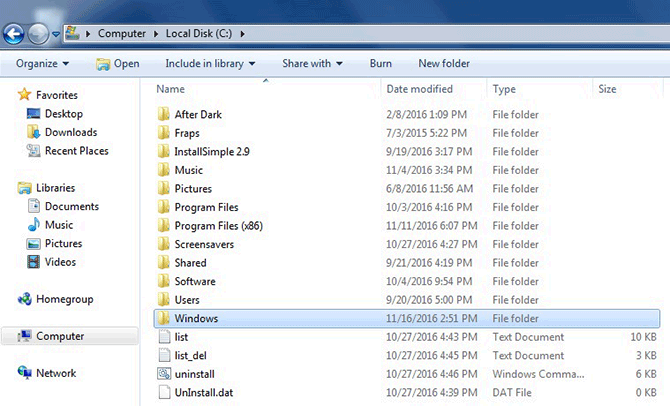The image size is (670, 406).
Task: Select the Program Files (x86) folder icon
Action: coord(163,226)
